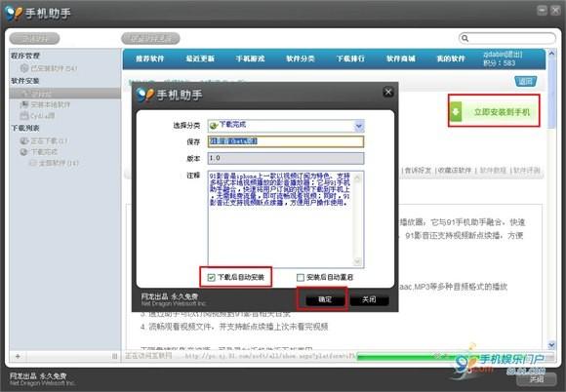The width and height of the screenshot is (566, 392).
Task: Expand the 选择分类 dropdown arrow
Action: point(359,126)
